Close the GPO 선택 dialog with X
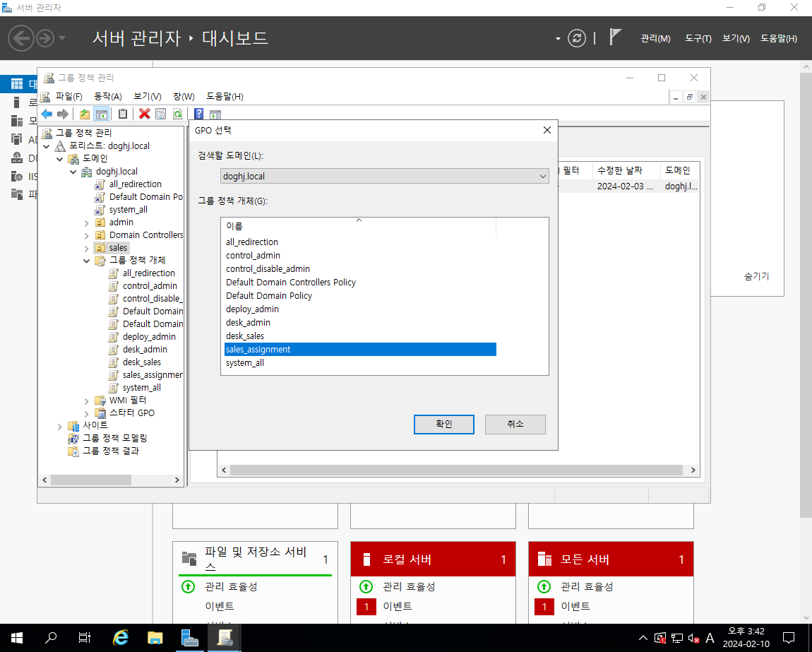The height and width of the screenshot is (652, 812). [547, 130]
